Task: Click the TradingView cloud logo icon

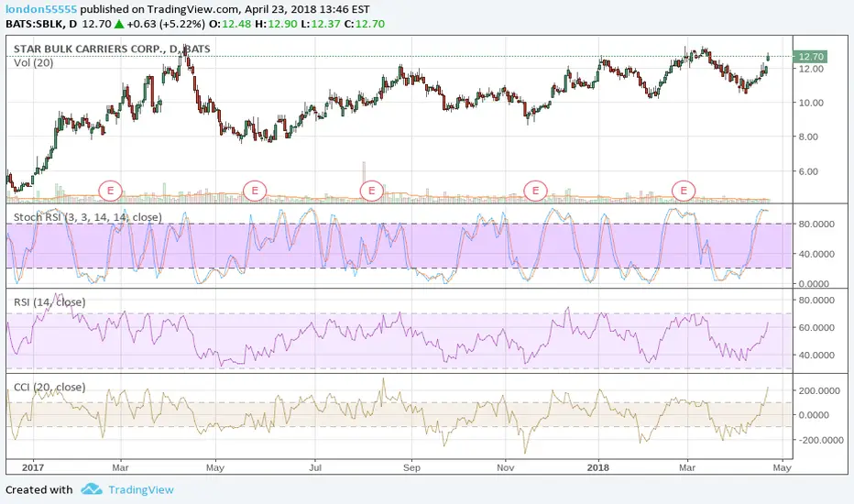Action: [92, 488]
